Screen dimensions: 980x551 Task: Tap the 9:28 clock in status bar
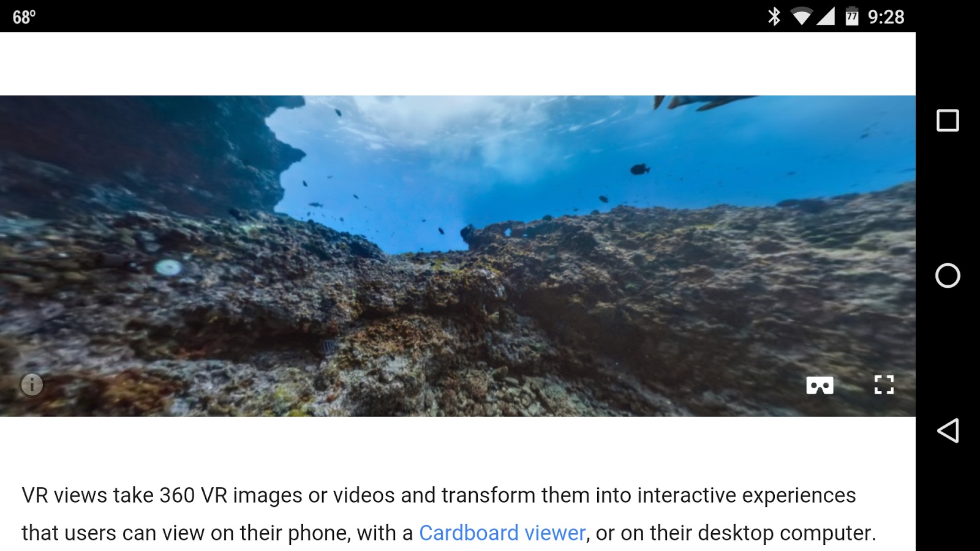coord(886,17)
